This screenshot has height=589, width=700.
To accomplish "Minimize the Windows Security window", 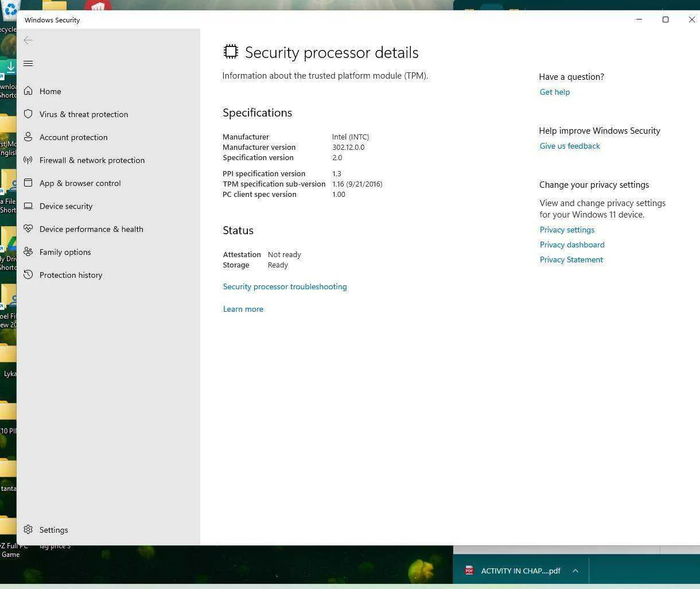I will click(639, 20).
